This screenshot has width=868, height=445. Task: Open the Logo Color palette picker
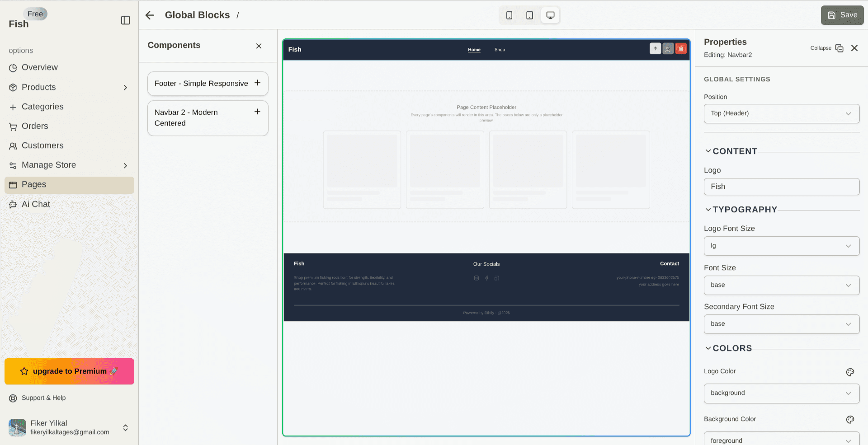[x=849, y=372]
